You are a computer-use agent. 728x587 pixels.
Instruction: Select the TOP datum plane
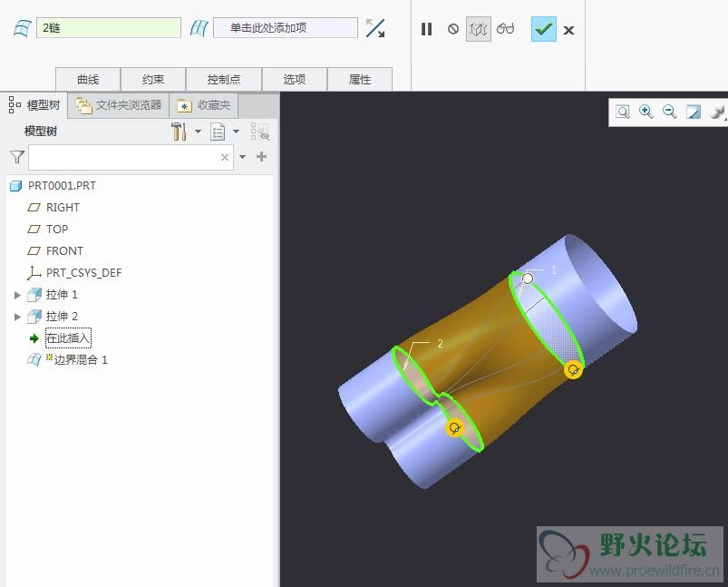point(57,230)
